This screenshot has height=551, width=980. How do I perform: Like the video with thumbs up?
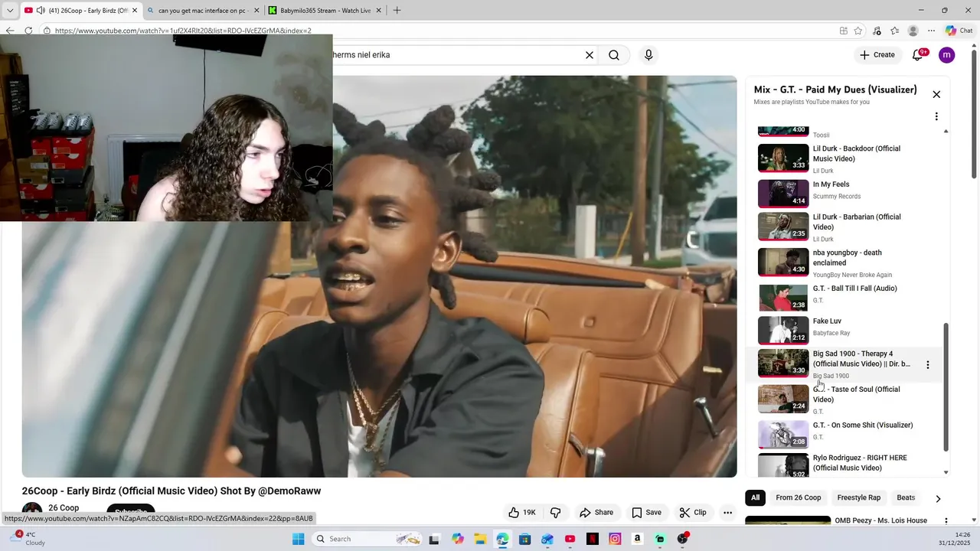(521, 513)
